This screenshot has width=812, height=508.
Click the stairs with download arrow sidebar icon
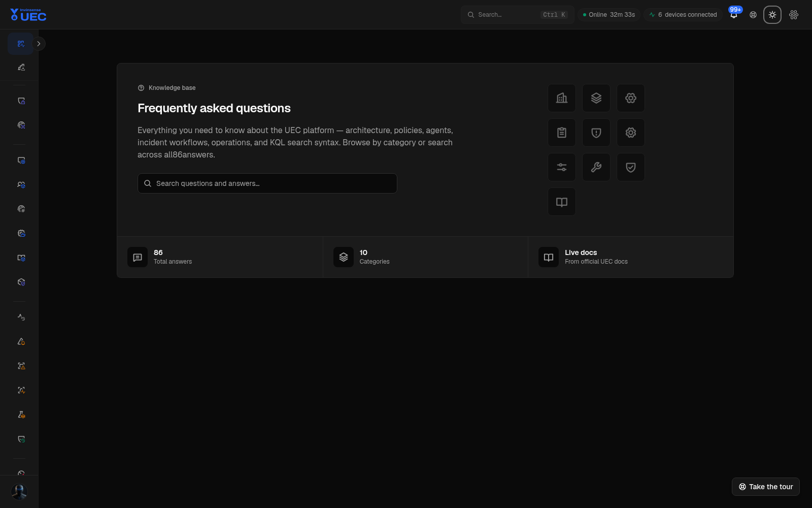[x=21, y=67]
